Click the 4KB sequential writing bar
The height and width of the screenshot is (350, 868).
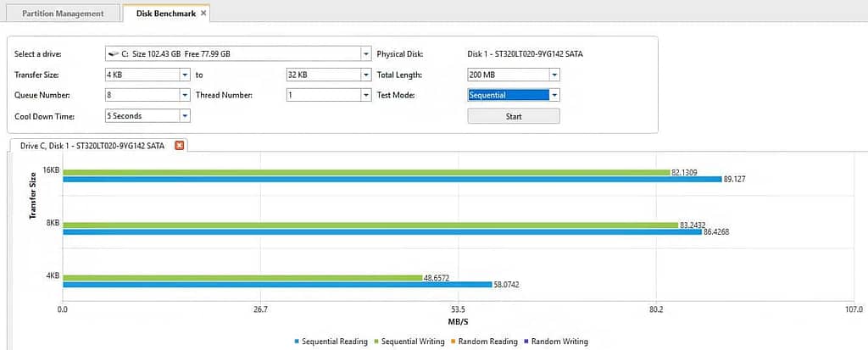(242, 278)
